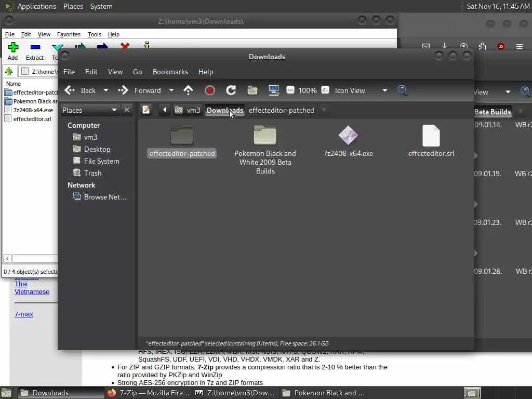The height and width of the screenshot is (399, 532).
Task: Zoom in with the plus icon
Action: click(325, 90)
